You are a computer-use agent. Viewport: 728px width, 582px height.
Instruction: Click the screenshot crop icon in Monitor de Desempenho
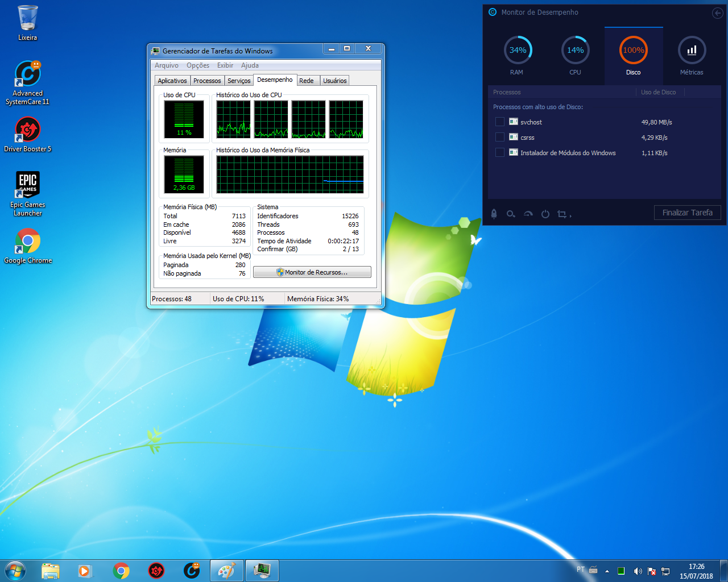[x=562, y=214]
